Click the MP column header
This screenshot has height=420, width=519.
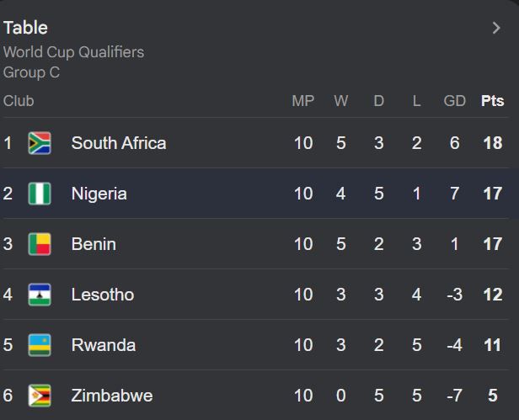(302, 101)
